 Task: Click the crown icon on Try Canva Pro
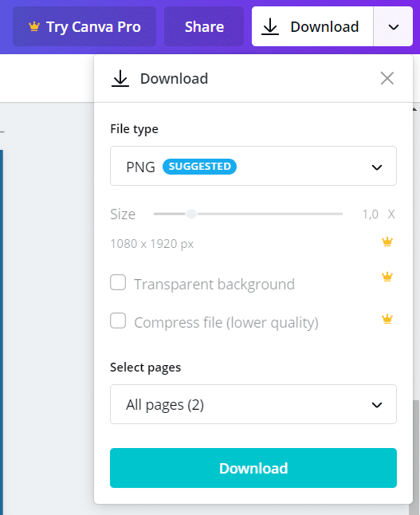(x=34, y=26)
